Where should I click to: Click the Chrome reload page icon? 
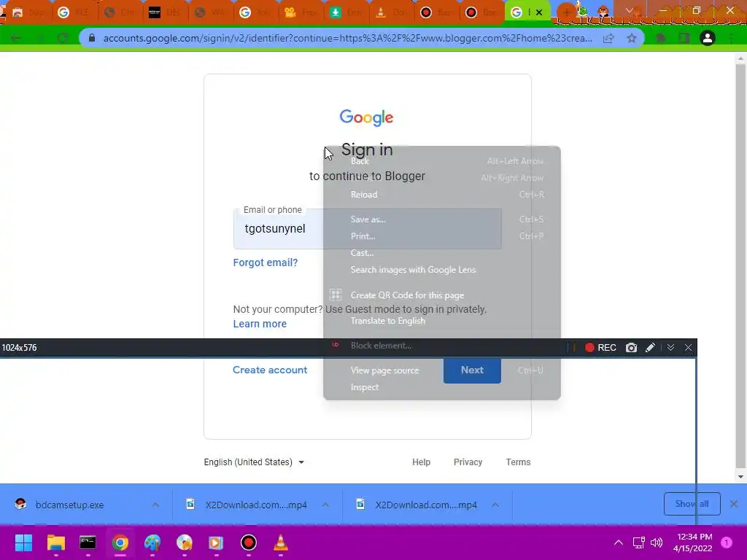(x=63, y=38)
